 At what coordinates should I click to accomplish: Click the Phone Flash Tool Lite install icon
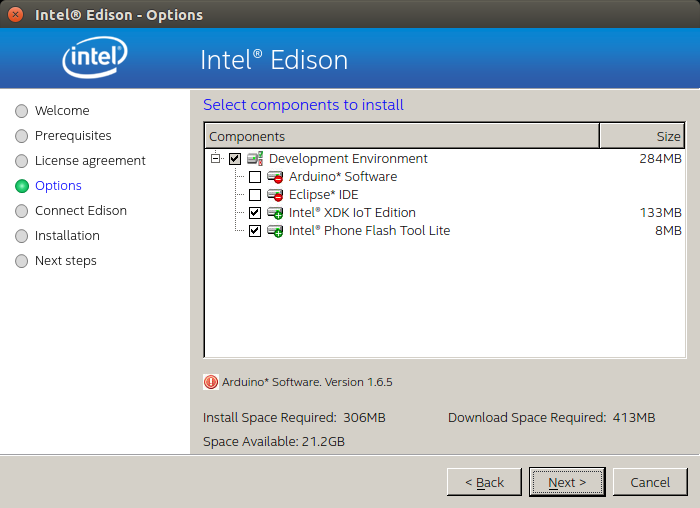(275, 231)
